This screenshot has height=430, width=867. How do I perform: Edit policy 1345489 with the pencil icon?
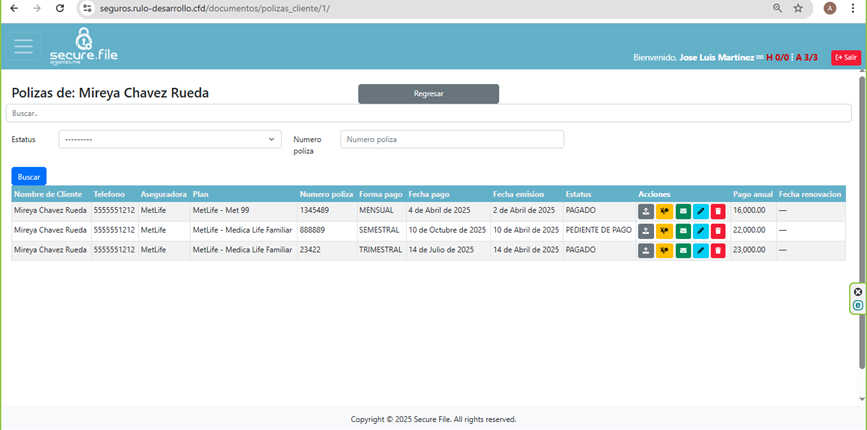[700, 211]
